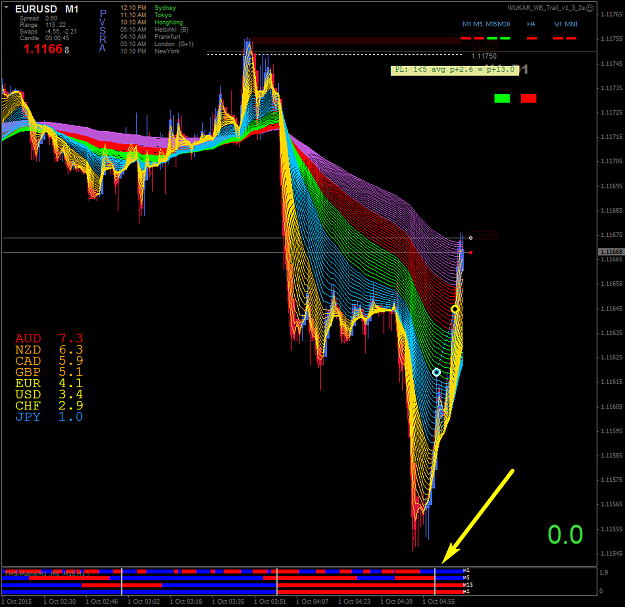Click the vertical PVSRA label
The image size is (625, 607).
(x=102, y=31)
